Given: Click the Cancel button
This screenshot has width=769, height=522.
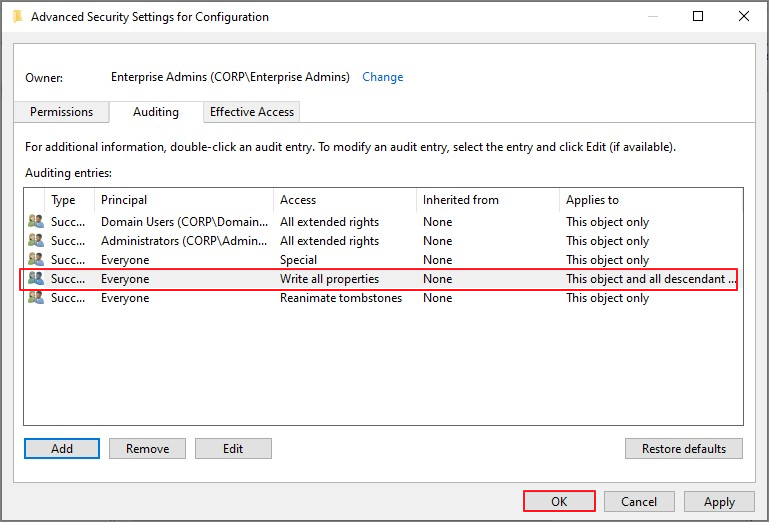Looking at the screenshot, I should (x=639, y=501).
